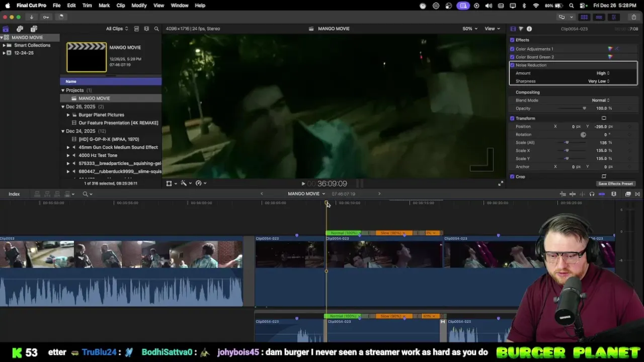The image size is (644, 362).
Task: Open the Transitions browser icon in timeline
Action: pos(637,194)
